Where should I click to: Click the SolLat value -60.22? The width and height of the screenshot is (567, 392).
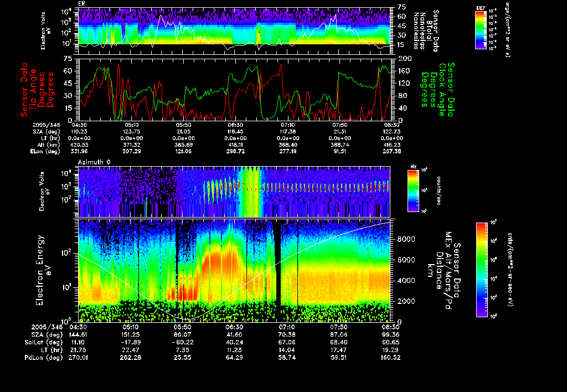click(x=182, y=343)
